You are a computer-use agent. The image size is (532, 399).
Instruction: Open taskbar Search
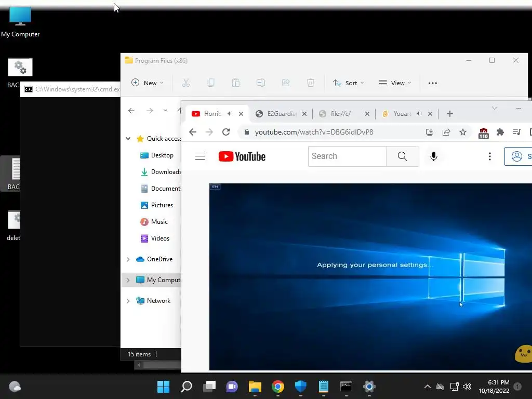coord(187,387)
